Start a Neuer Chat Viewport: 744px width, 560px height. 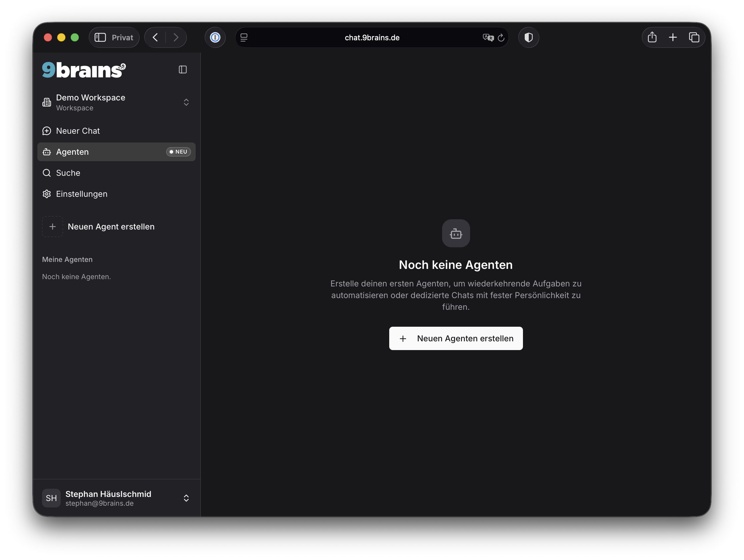click(117, 131)
